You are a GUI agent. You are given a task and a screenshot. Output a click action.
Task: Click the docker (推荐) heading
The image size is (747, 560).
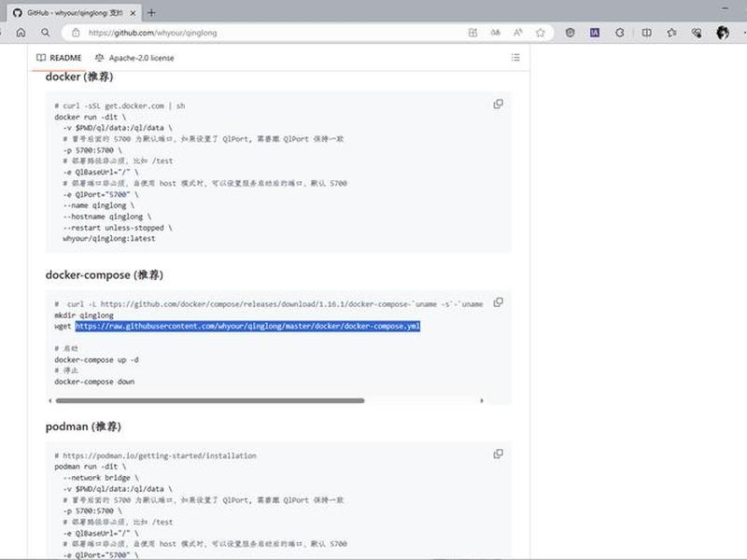point(79,77)
